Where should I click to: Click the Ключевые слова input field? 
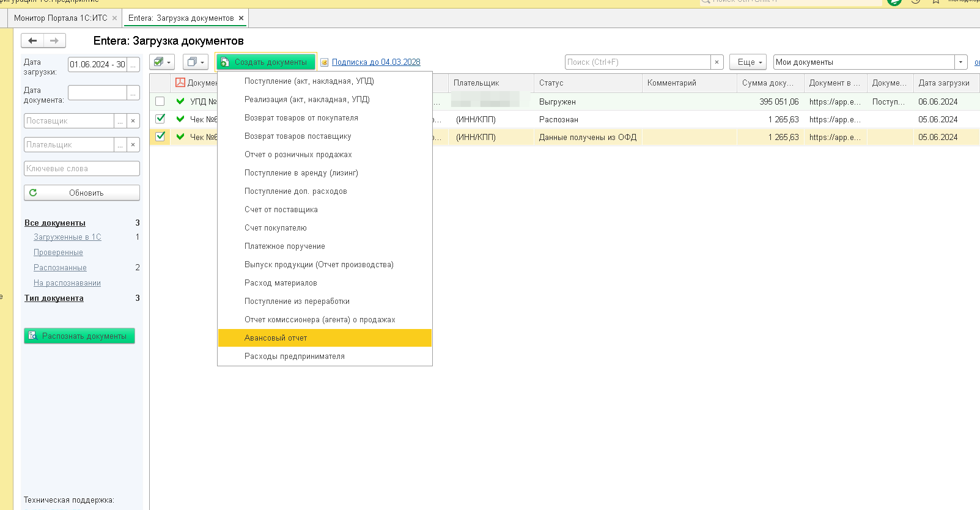pyautogui.click(x=82, y=169)
